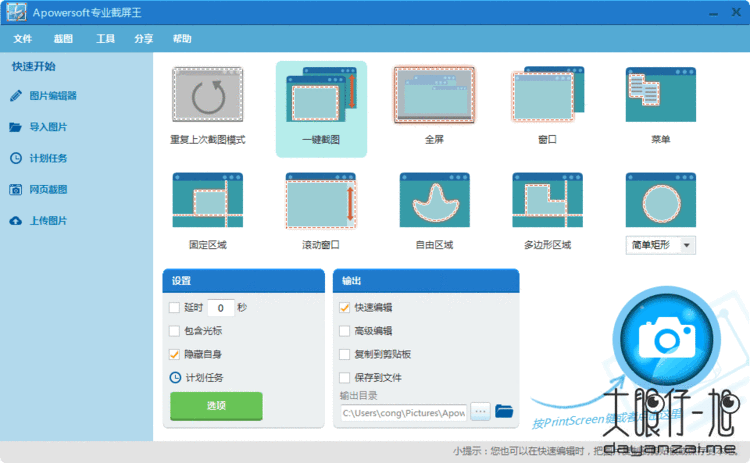Choose the 多边形区域 polygon region mode
This screenshot has height=463, width=750.
click(x=548, y=200)
